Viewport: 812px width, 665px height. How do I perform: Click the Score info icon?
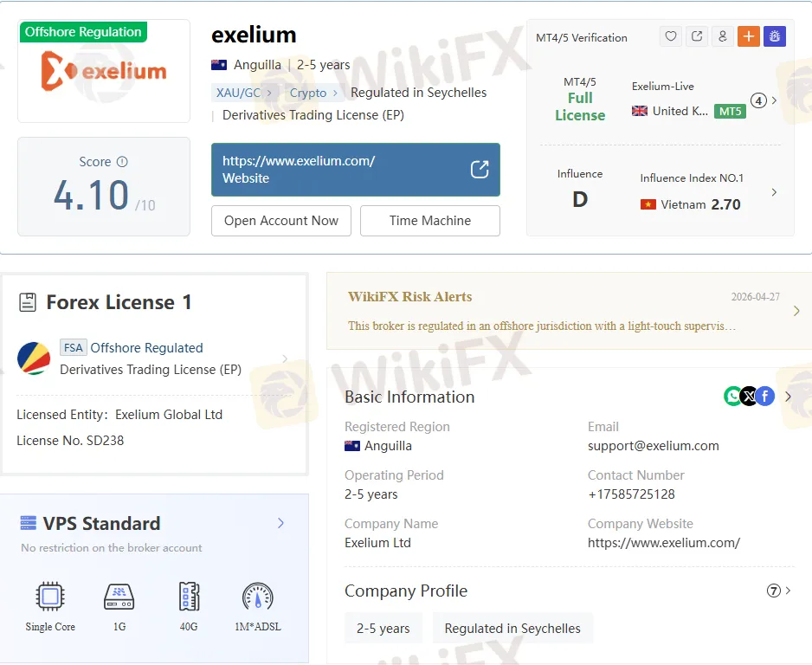pyautogui.click(x=122, y=162)
